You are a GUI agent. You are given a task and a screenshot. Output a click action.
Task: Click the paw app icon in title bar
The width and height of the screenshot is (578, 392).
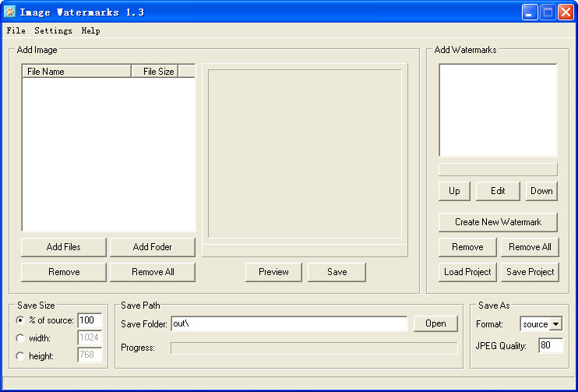pyautogui.click(x=10, y=12)
